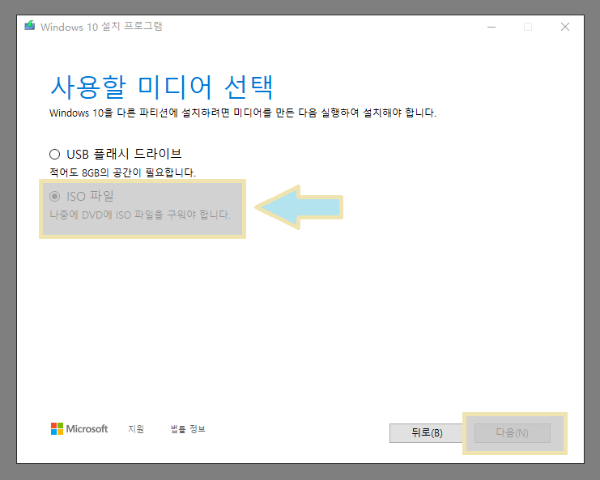Click the Windows 10 setup title bar icon
This screenshot has width=600, height=480.
[29, 26]
